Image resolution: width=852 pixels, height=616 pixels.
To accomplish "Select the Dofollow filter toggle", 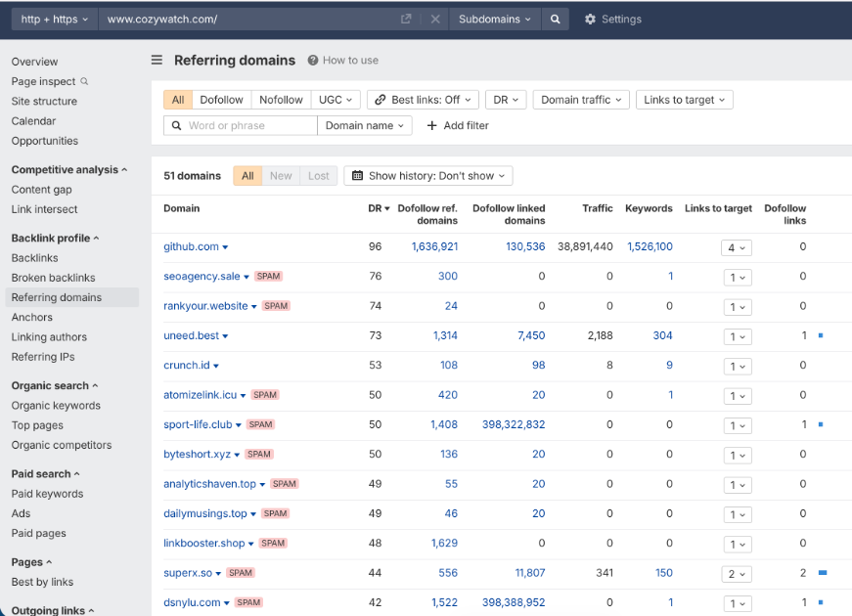I will tap(221, 100).
